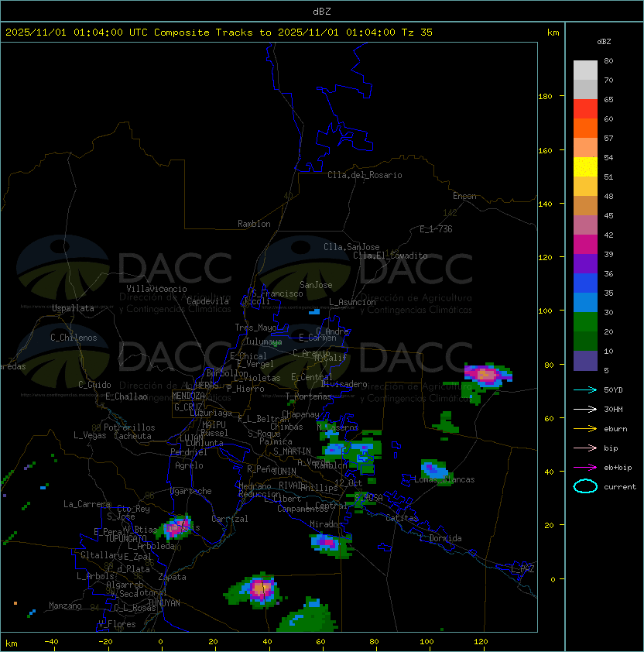Click the -40 km tick on horizontal axis
The height and width of the screenshot is (652, 644).
[51, 642]
